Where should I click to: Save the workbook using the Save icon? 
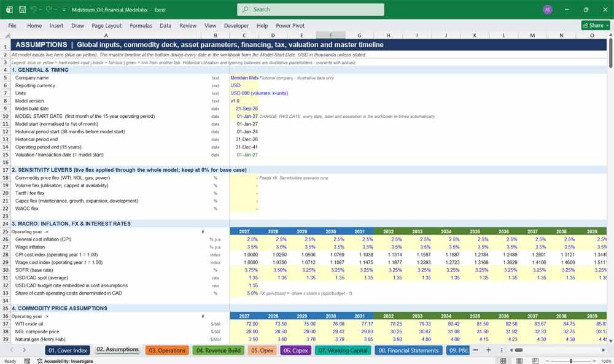click(x=22, y=9)
